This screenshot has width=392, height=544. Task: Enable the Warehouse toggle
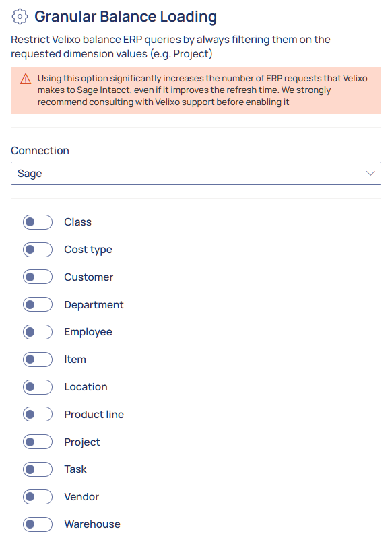[x=38, y=524]
